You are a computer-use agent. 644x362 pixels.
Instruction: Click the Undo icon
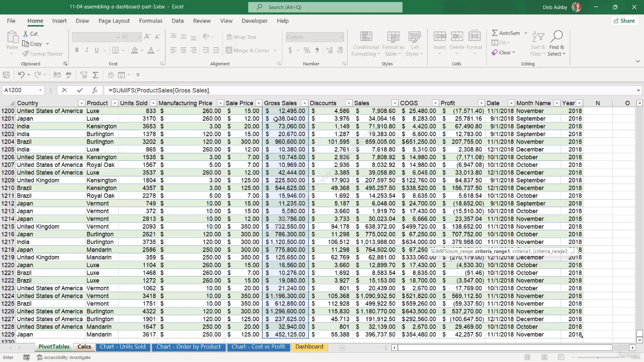21,74
